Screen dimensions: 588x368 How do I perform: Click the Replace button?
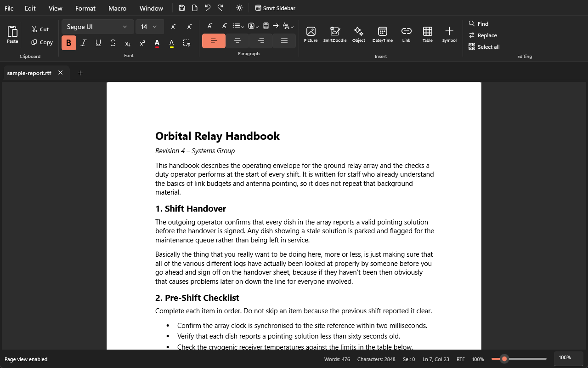point(483,35)
